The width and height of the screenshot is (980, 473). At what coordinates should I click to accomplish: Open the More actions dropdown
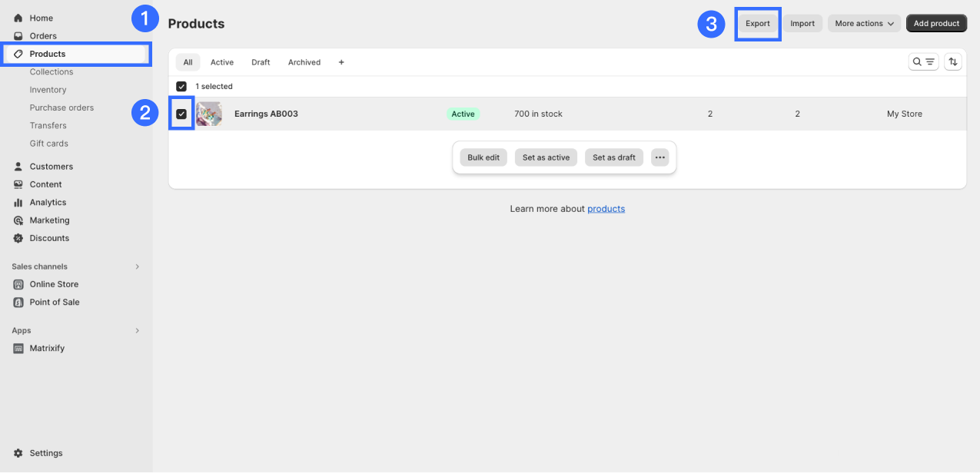pyautogui.click(x=865, y=24)
